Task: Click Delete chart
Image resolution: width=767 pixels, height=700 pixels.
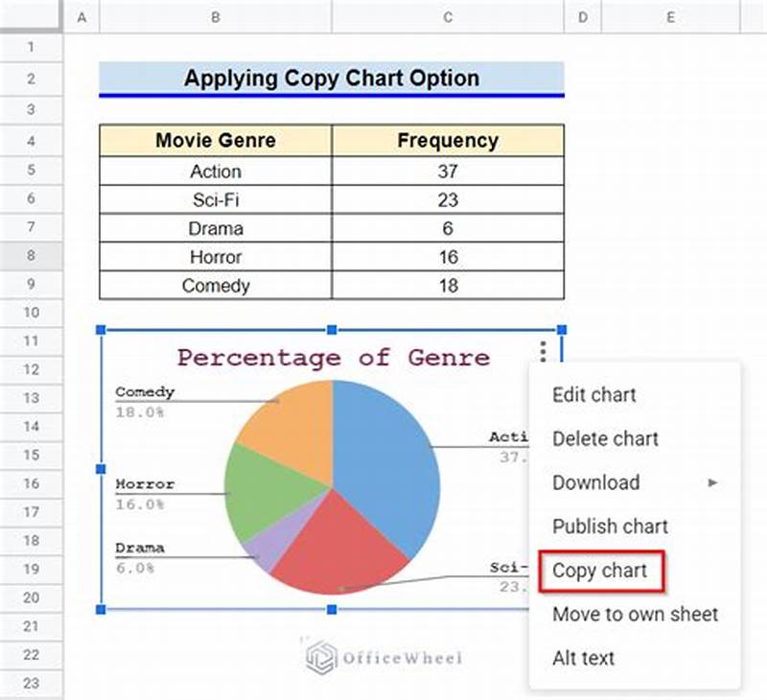Action: coord(605,439)
